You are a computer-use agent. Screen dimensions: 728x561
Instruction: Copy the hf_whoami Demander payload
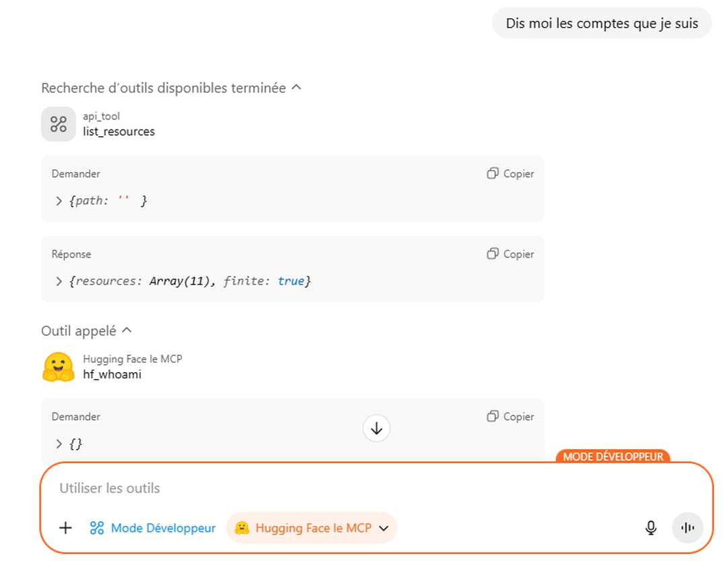click(x=510, y=417)
